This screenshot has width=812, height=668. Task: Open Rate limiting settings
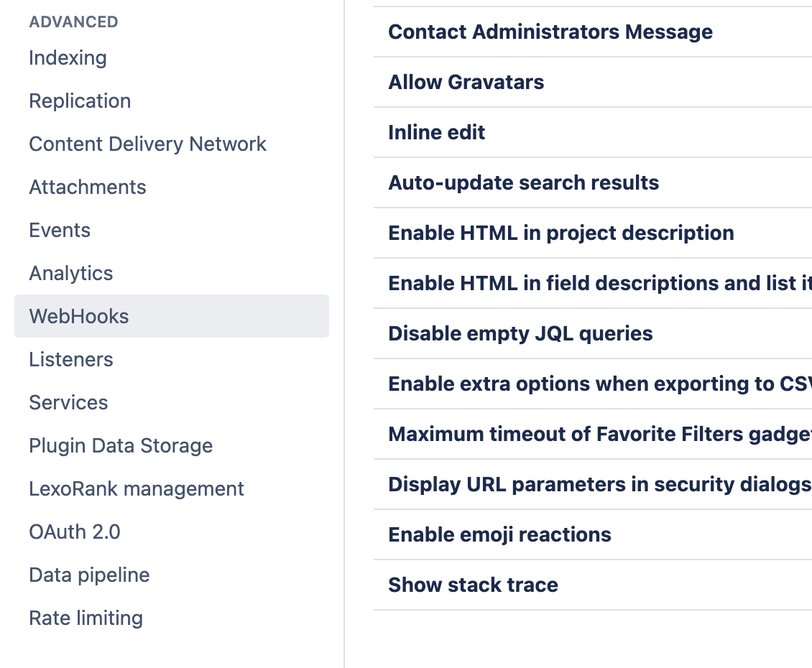(86, 618)
